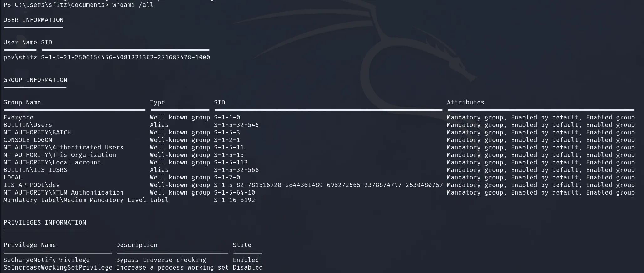The height and width of the screenshot is (273, 644).
Task: Click the PRIVILEGES INFORMATION heading
Action: coord(45,222)
